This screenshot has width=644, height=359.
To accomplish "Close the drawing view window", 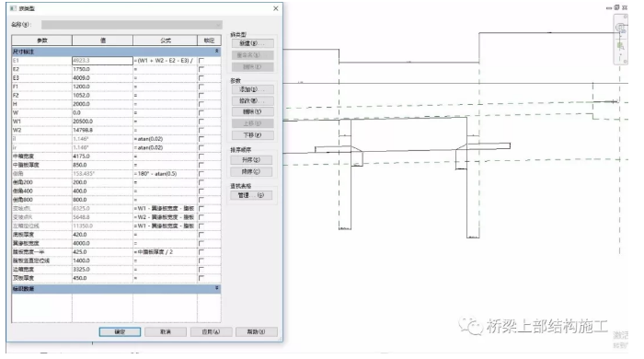I will click(625, 7).
